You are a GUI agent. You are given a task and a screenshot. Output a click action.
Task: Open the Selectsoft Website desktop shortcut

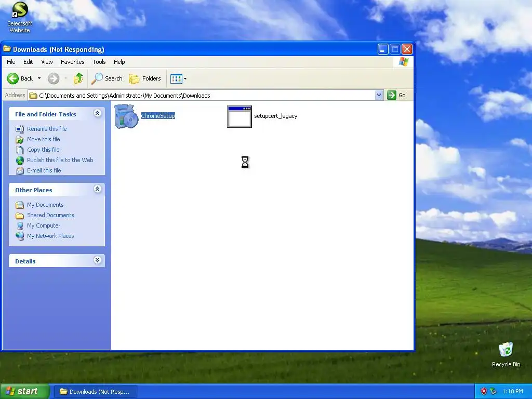tap(20, 17)
